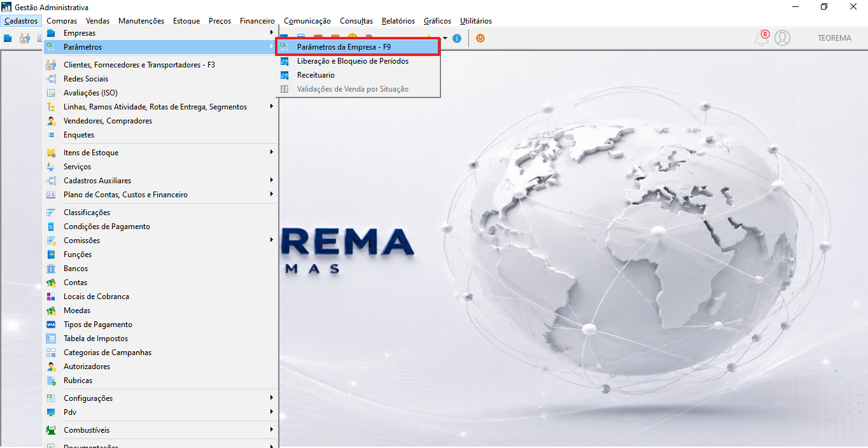Viewport: 868px width, 448px height.
Task: Select the Tabela de Impostos entry
Action: 161,339
